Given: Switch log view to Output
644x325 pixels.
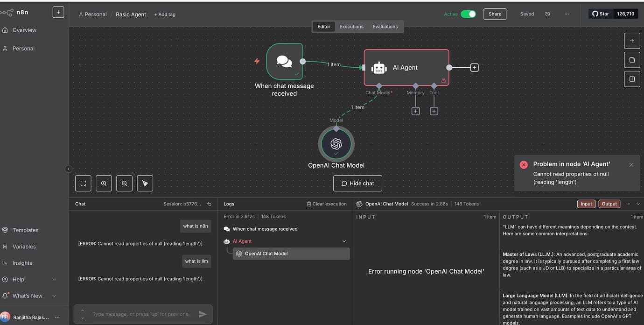Looking at the screenshot, I should point(609,204).
